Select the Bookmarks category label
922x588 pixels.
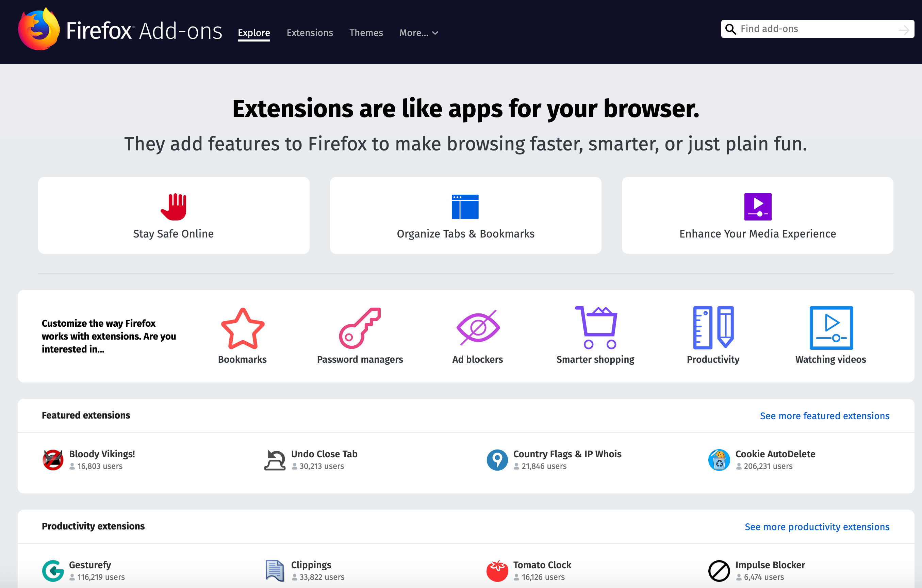(242, 359)
